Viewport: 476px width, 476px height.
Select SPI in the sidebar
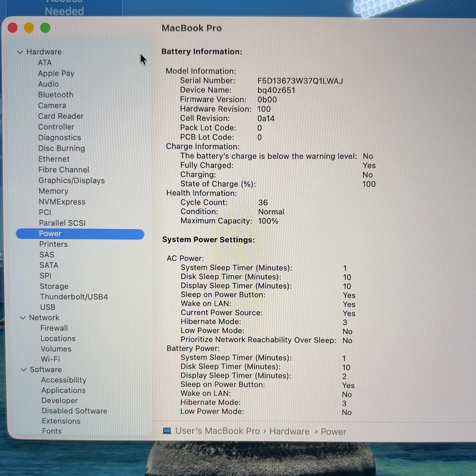point(45,276)
